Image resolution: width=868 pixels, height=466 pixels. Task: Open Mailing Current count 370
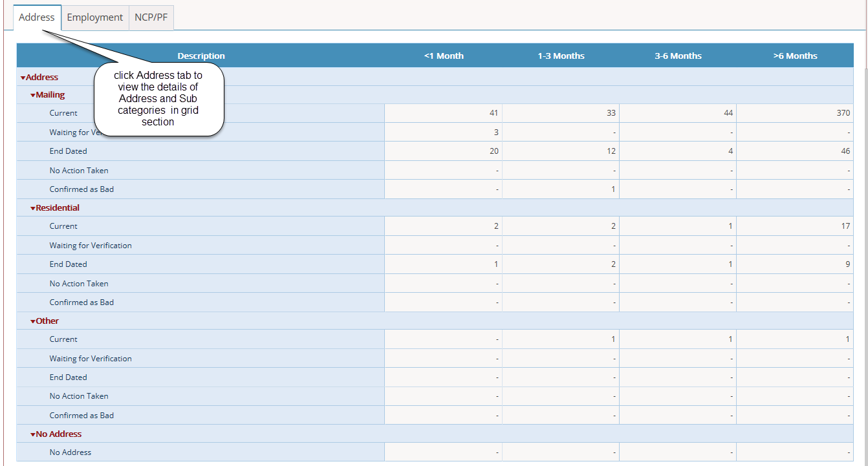pos(843,113)
